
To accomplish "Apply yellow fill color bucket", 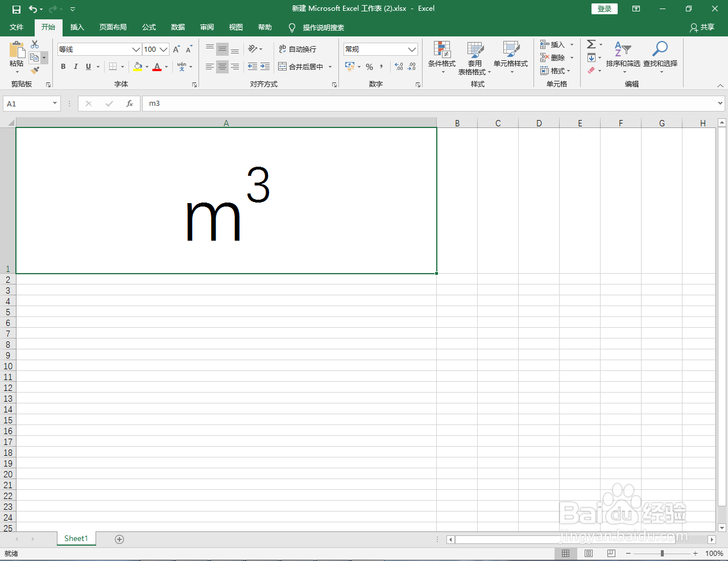I will 138,67.
